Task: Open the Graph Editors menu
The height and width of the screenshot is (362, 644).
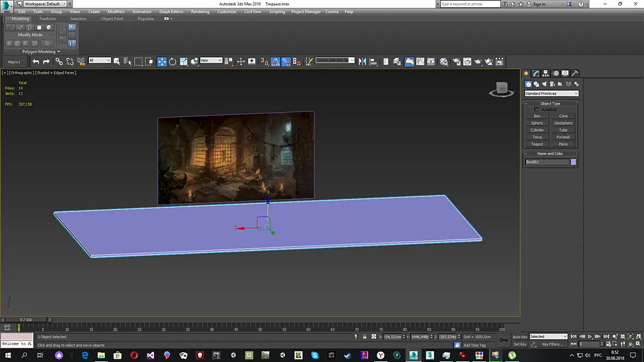Action: click(171, 11)
